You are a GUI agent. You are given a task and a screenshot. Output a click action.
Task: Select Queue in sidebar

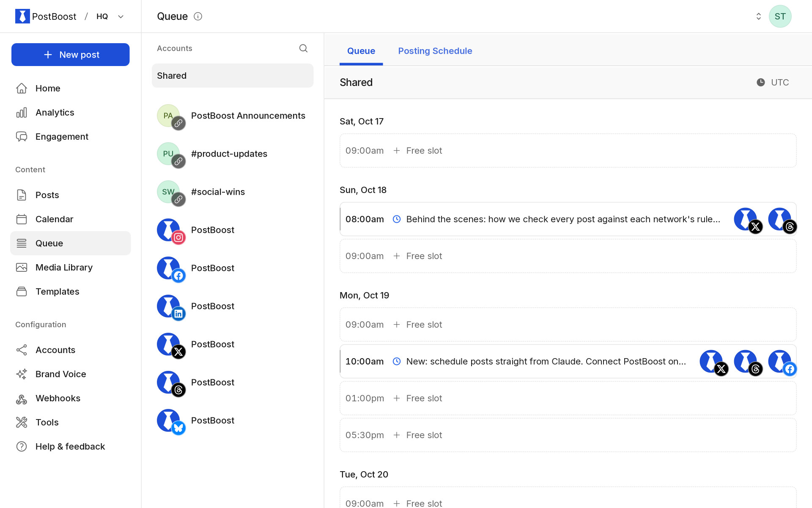click(x=70, y=243)
